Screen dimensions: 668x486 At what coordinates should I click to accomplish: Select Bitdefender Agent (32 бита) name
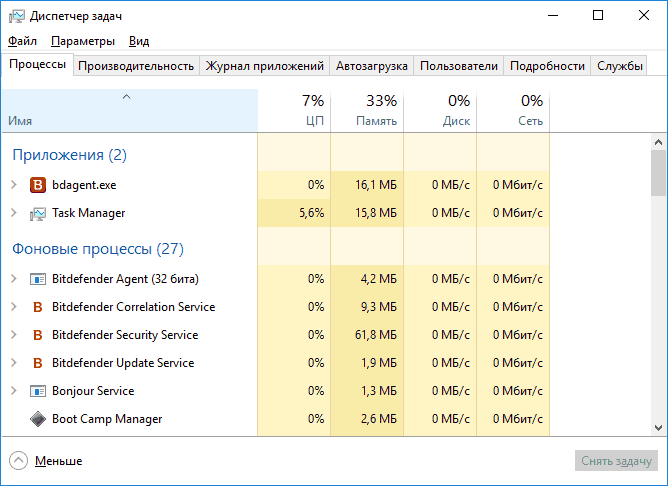click(125, 279)
